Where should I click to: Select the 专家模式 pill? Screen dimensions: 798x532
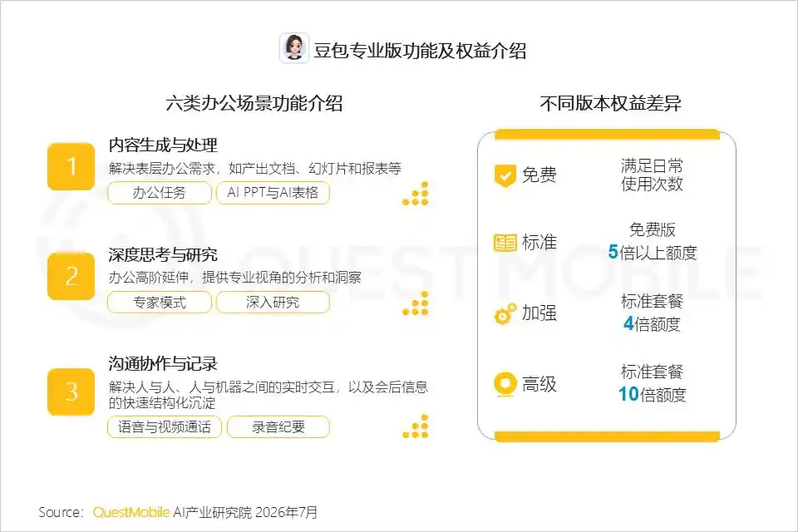(x=160, y=303)
